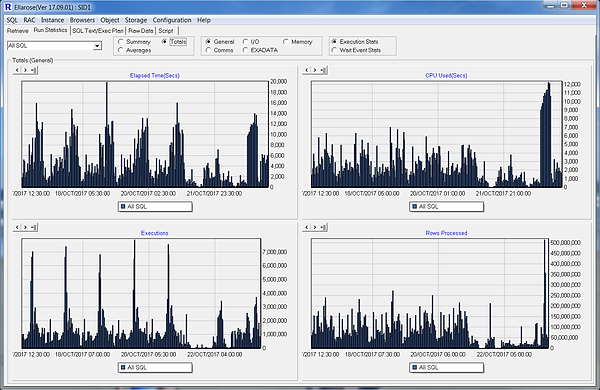Switch to the Script tab
Screen dimensions: 600x390
pos(166,31)
